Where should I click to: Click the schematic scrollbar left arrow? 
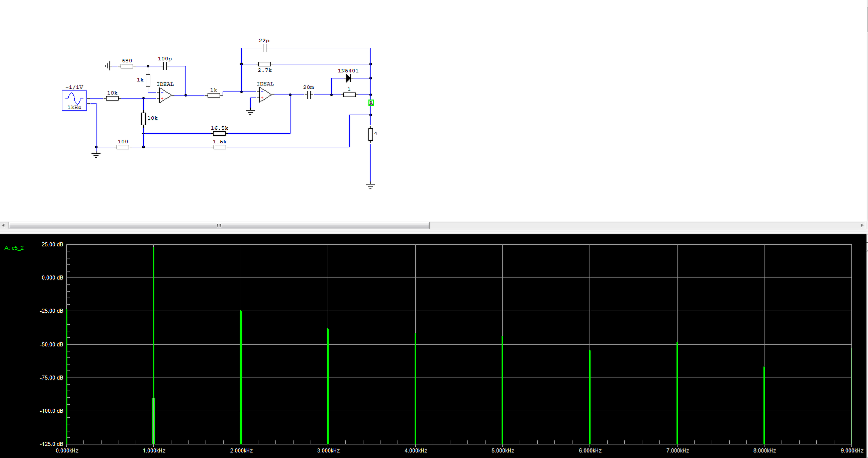(x=4, y=225)
